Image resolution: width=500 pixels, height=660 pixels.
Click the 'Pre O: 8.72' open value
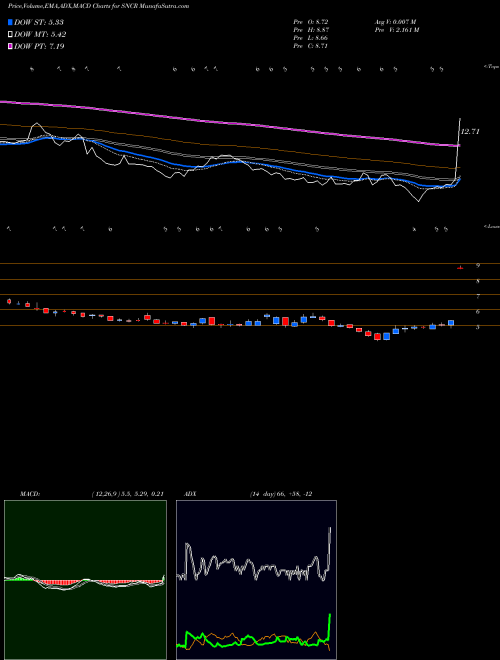311,21
